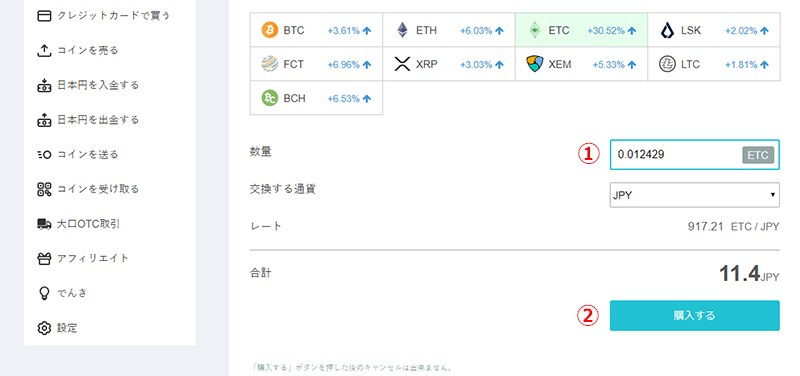Viewport: 800px width, 376px height.
Task: Pick the LTC coin tile
Action: click(x=714, y=64)
